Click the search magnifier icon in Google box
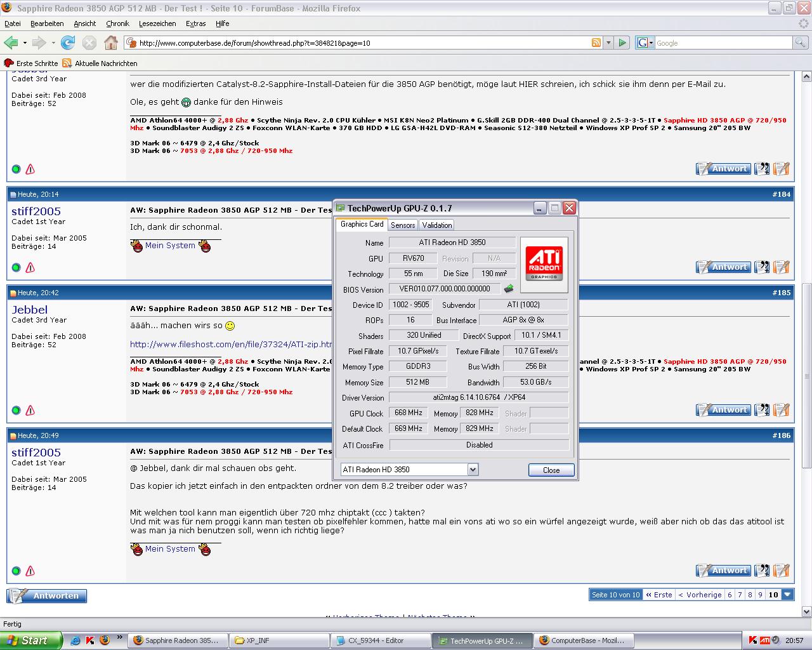Viewport: 812px width, 650px height. (x=801, y=43)
